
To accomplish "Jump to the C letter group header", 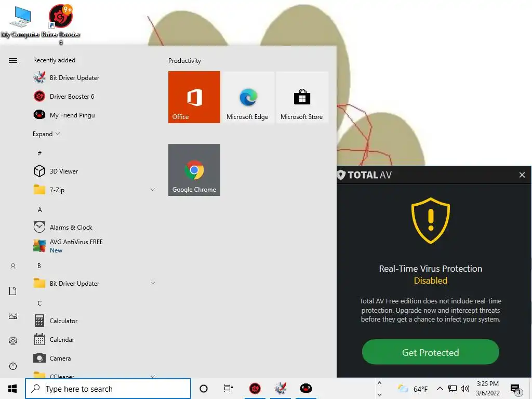I will tap(39, 303).
